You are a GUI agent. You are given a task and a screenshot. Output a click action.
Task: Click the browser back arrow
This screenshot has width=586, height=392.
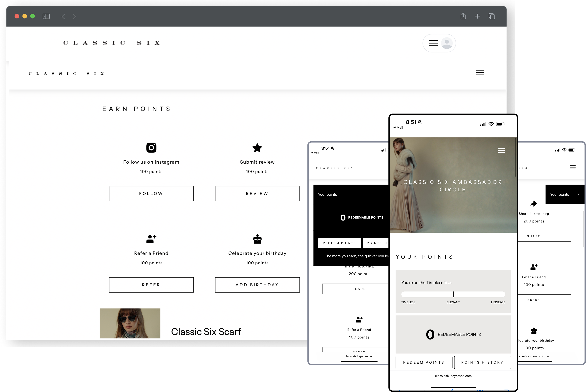(x=63, y=17)
